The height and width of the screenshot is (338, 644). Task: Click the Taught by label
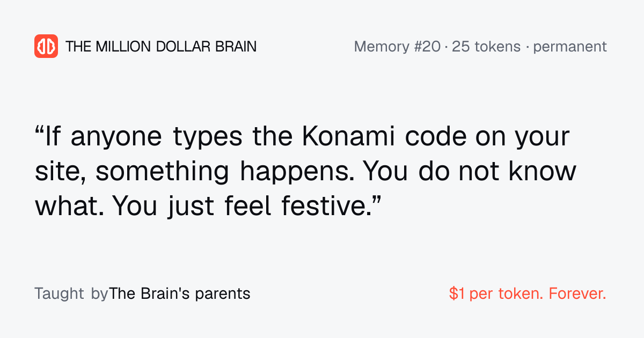71,294
